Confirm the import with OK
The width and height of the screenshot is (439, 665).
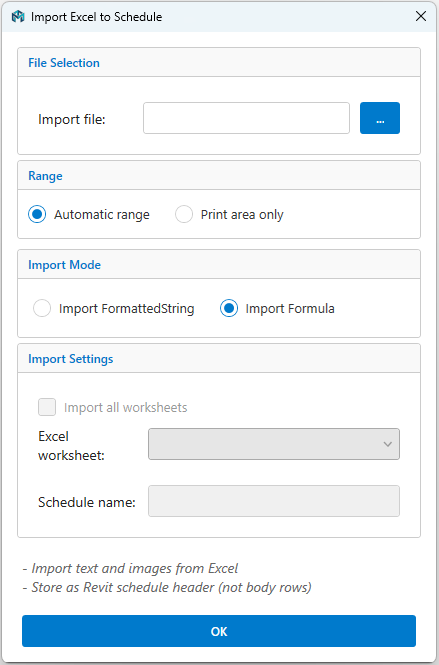tap(219, 631)
